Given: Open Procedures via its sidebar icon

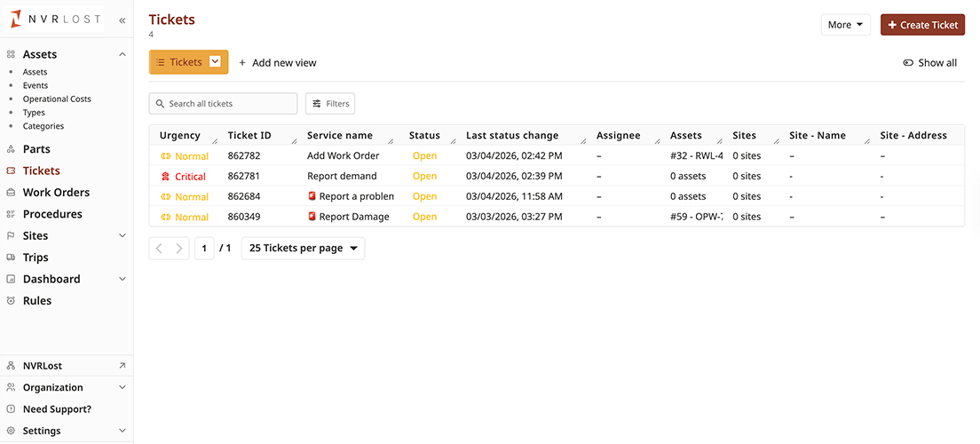Looking at the screenshot, I should coord(11,214).
